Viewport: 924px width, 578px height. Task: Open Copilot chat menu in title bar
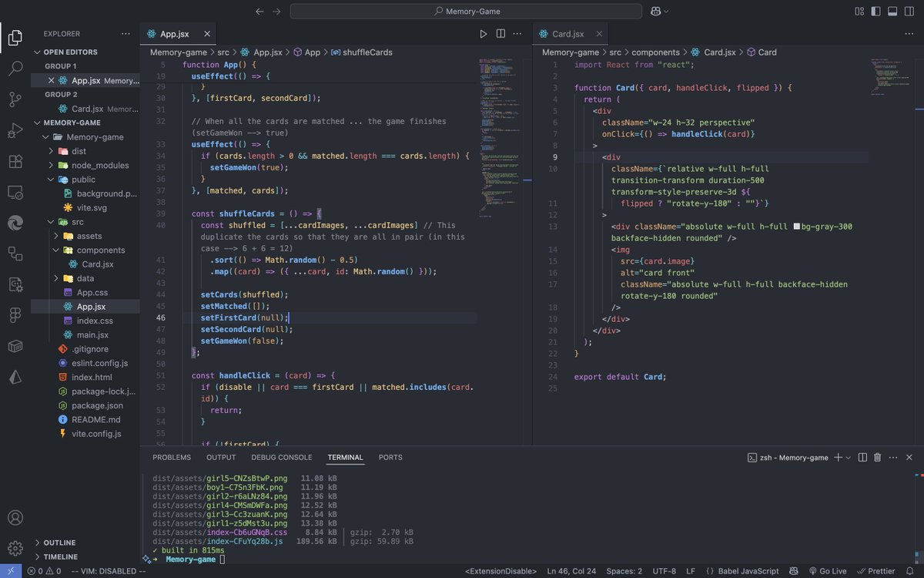click(x=660, y=12)
